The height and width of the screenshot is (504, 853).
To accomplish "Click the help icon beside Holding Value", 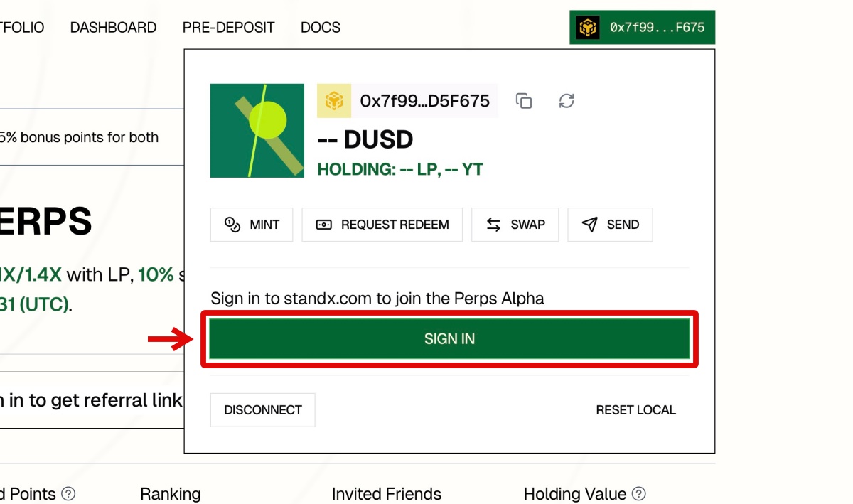I will pos(639,493).
